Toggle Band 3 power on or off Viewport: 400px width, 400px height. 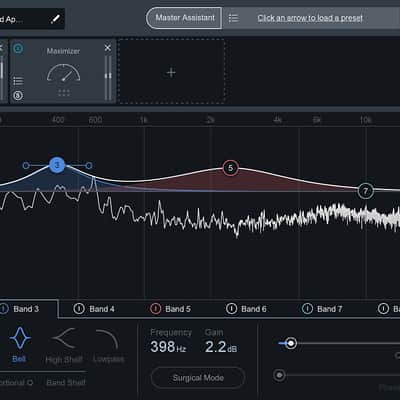(x=3, y=309)
